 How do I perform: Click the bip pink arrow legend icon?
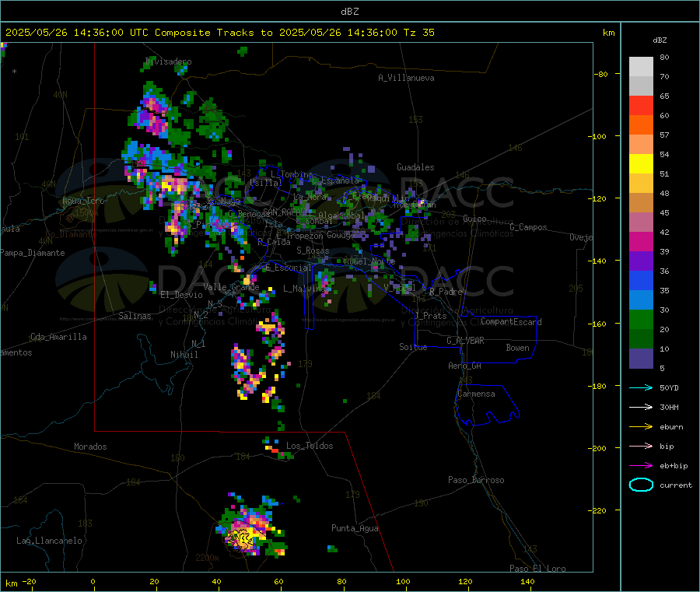click(x=641, y=446)
